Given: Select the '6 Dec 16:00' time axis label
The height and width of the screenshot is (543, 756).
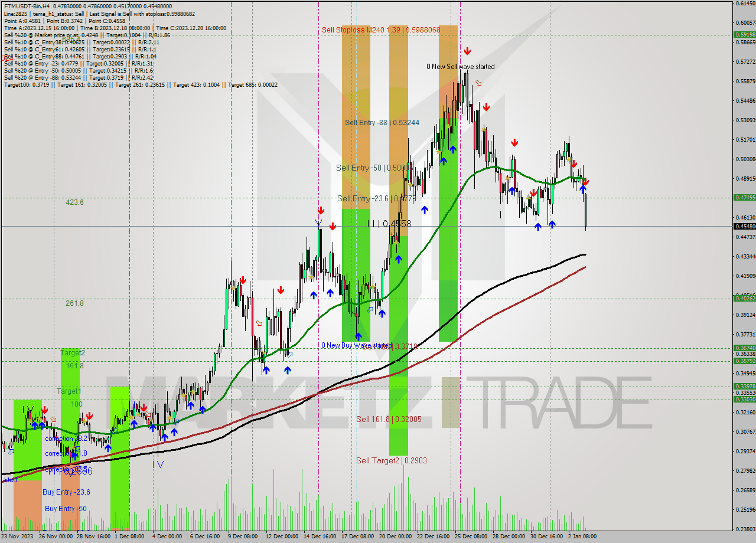Looking at the screenshot, I should coord(204,537).
